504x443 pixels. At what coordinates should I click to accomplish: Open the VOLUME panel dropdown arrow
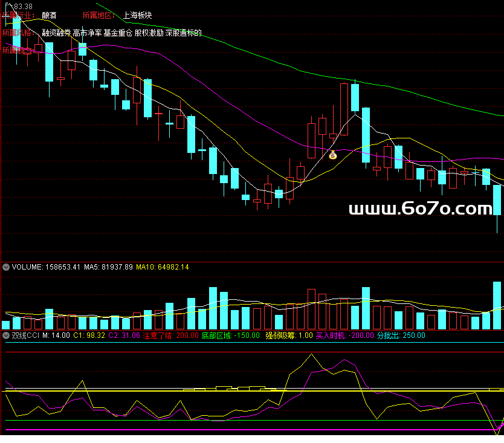[x=6, y=267]
